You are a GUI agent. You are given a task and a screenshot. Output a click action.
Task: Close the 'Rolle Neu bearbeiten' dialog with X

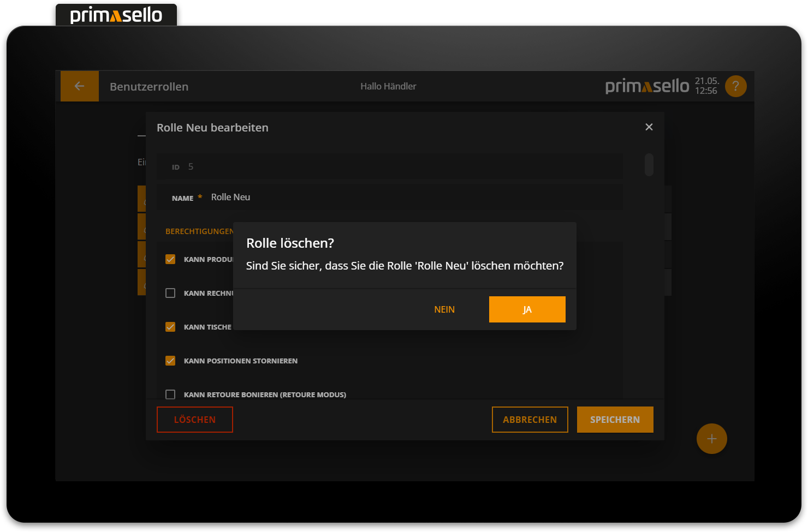coord(649,127)
